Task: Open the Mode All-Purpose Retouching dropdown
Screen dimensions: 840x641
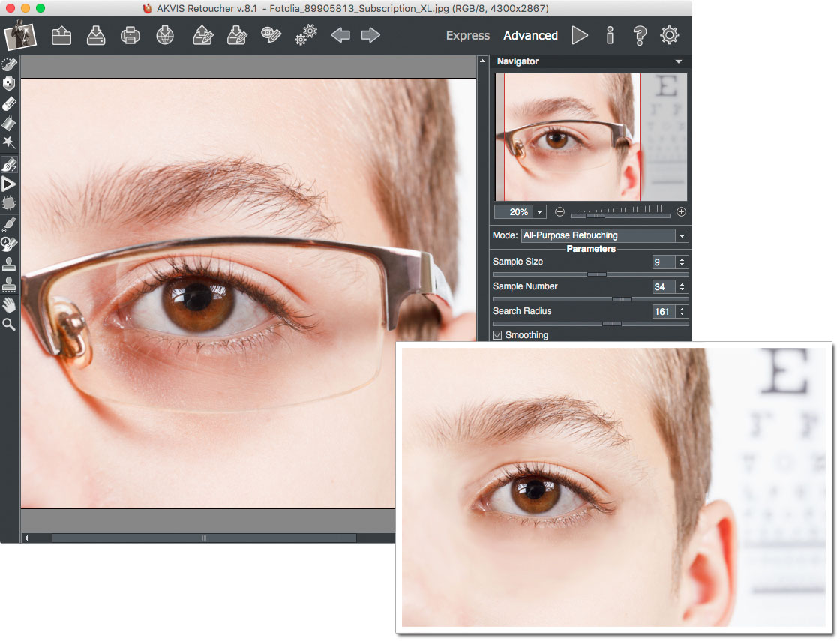Action: pos(604,235)
